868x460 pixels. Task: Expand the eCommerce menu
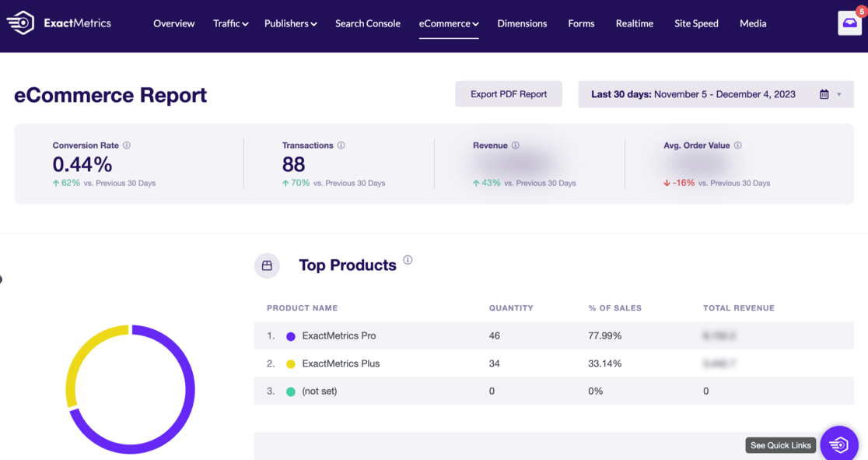(x=449, y=23)
